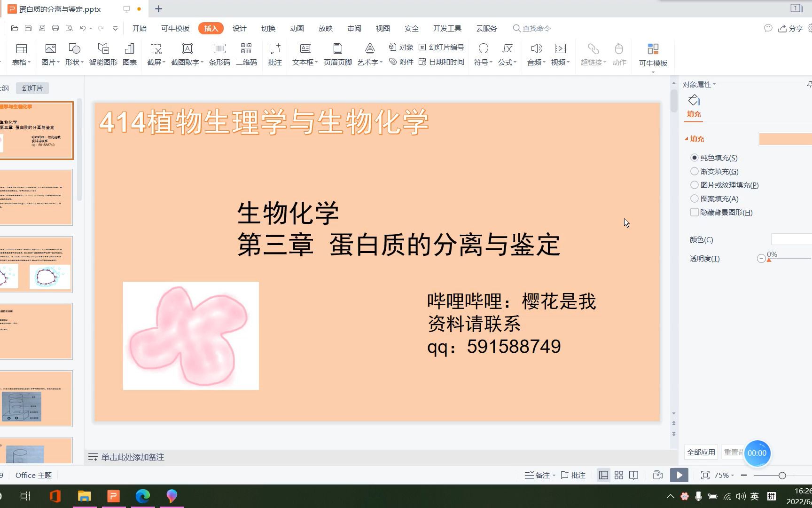
Task: Open the Start (开始) ribbon tab
Action: pos(140,28)
